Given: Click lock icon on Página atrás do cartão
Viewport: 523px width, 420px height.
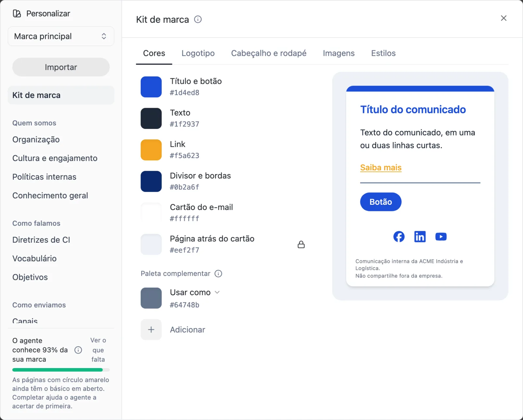Looking at the screenshot, I should 301,244.
